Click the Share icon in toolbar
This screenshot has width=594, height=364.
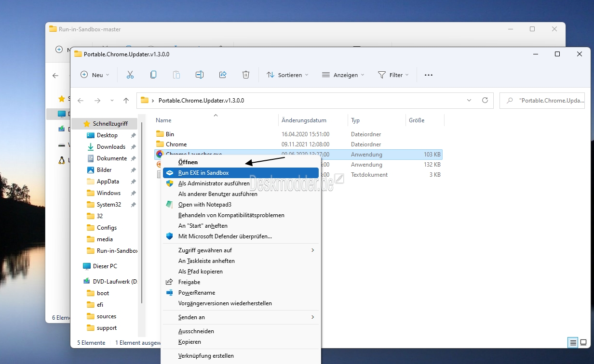pyautogui.click(x=223, y=75)
